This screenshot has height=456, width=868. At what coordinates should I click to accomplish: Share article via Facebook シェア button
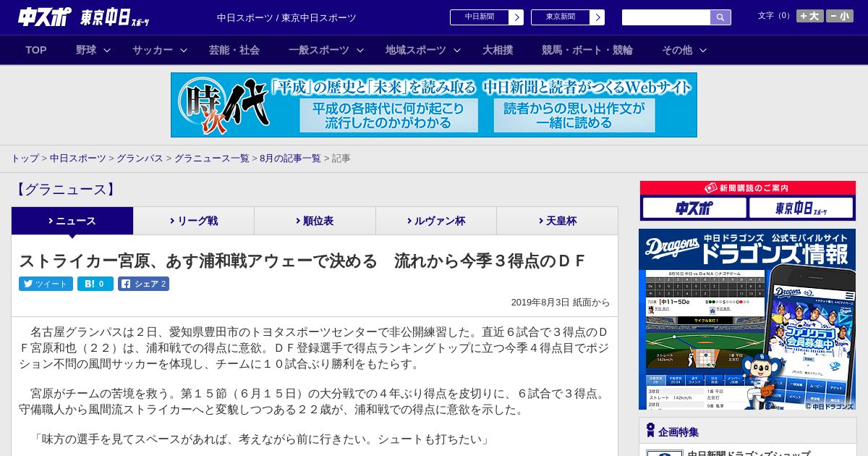coord(143,284)
